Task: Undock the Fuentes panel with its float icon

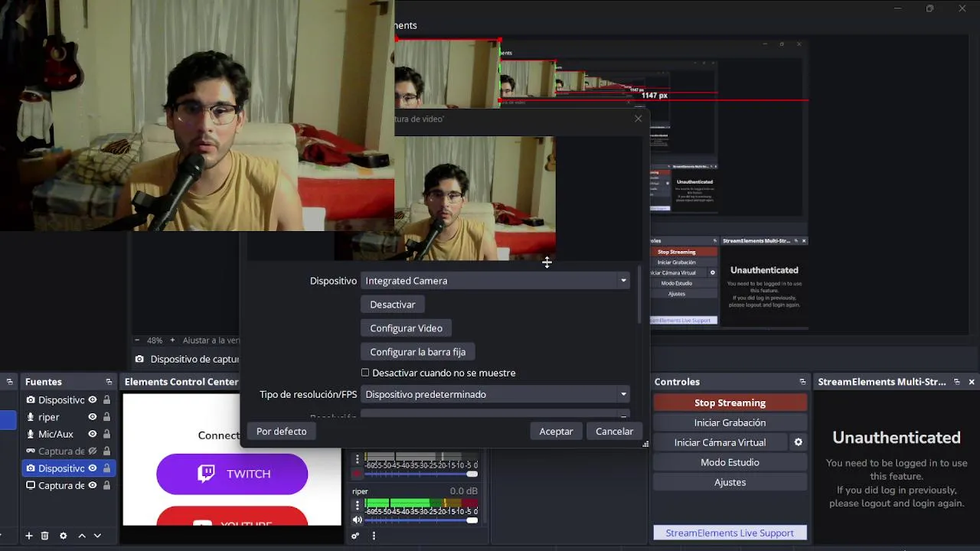Action: (109, 382)
